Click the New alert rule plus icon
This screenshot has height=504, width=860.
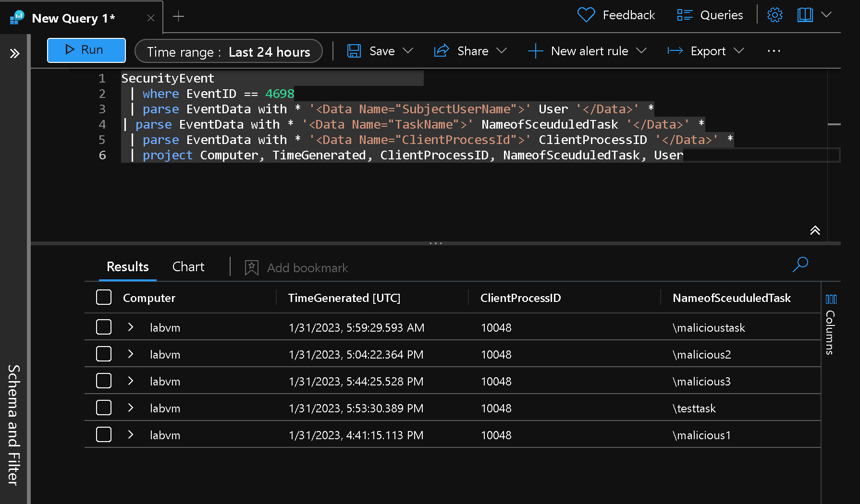pyautogui.click(x=535, y=51)
